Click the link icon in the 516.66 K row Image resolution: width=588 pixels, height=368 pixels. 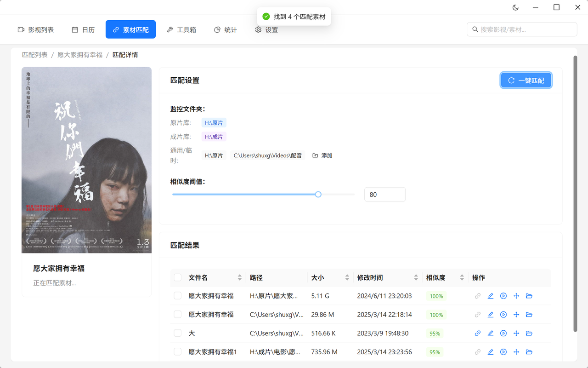(x=478, y=333)
